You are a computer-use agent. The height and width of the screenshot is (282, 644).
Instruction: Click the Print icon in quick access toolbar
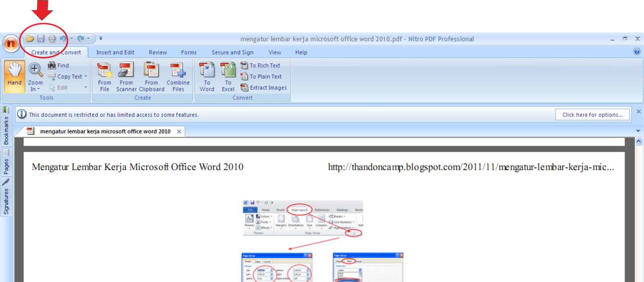coord(52,39)
